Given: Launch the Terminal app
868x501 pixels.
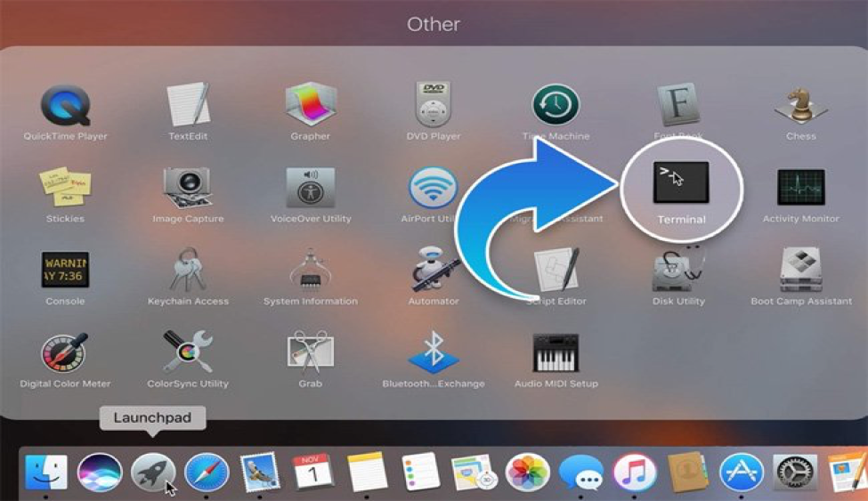Looking at the screenshot, I should (681, 182).
